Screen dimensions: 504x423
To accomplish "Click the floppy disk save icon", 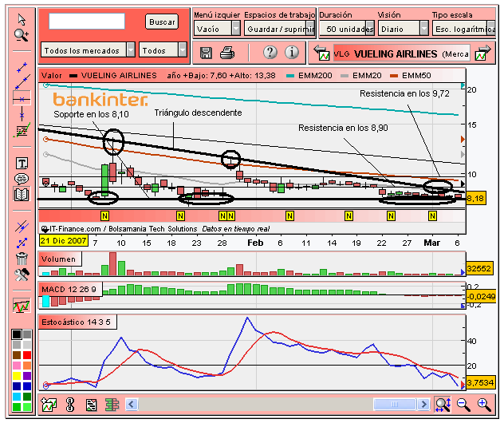I will pos(206,53).
